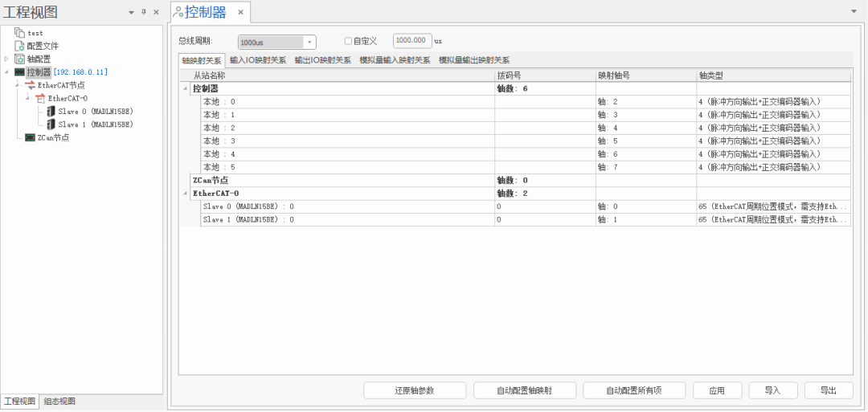Click the 轴: 0 cell of Slave 0
The width and height of the screenshot is (868, 412).
[x=646, y=207]
